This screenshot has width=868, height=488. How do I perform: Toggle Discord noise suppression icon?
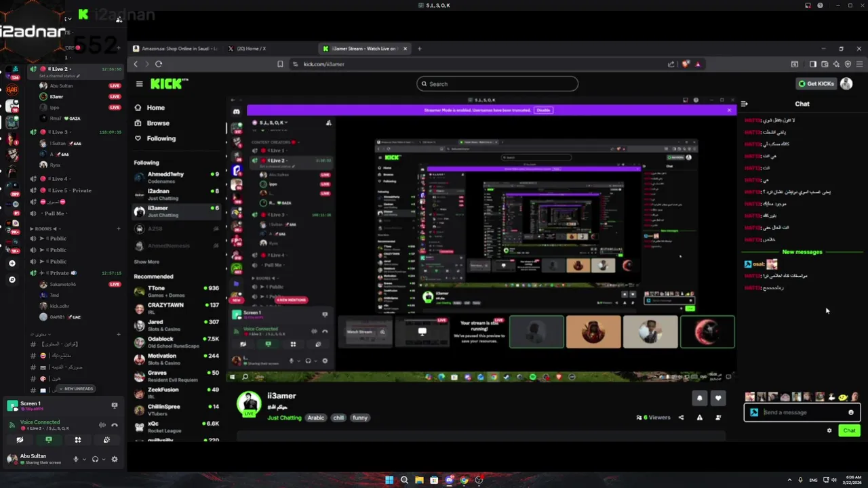point(102,425)
